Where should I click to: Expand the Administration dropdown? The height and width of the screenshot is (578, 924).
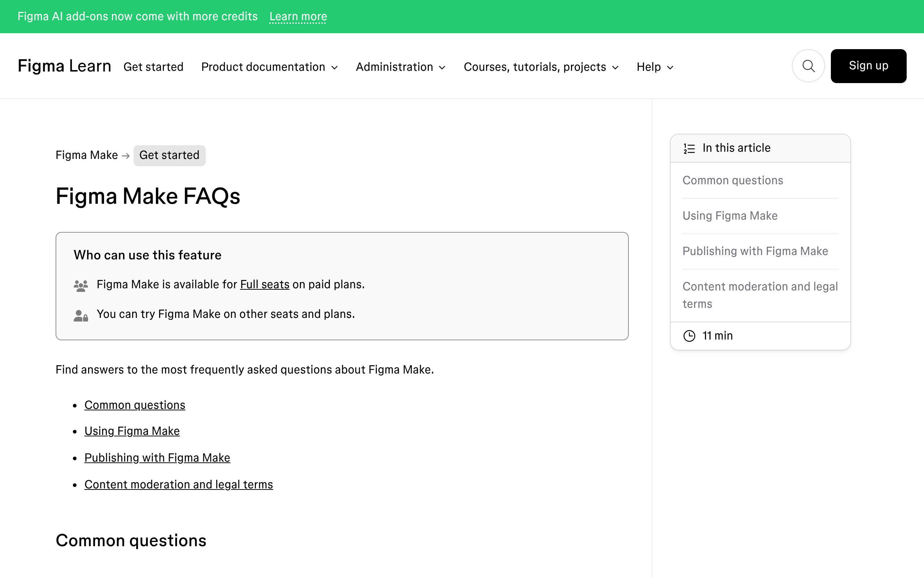401,67
